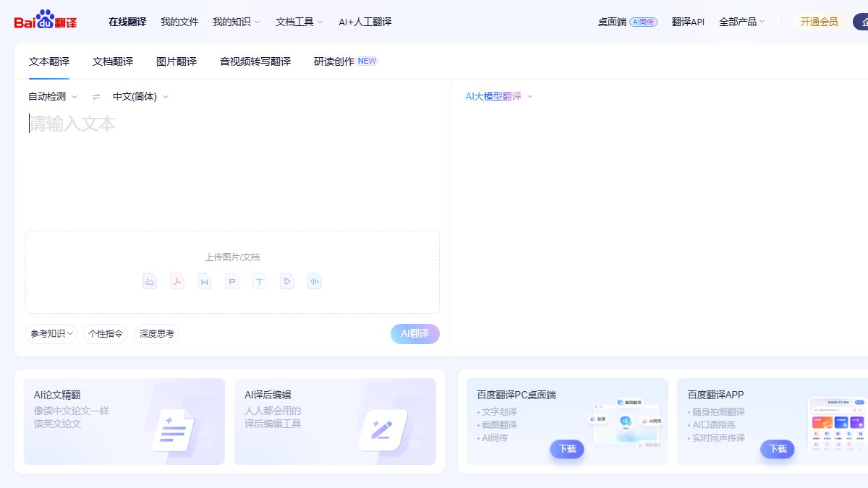This screenshot has width=868, height=488.
Task: Open 在线翻译 in the top navigation
Action: [x=127, y=22]
